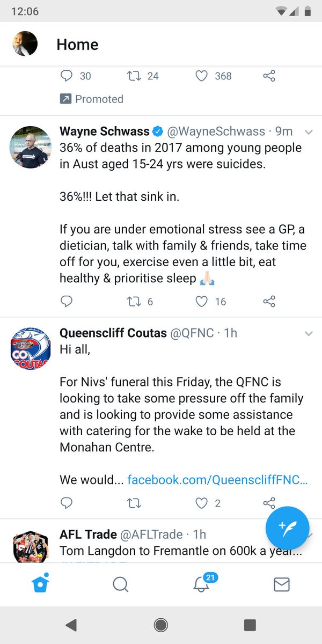Open profile avatar navigation drawer
This screenshot has height=644, width=322.
[25, 44]
